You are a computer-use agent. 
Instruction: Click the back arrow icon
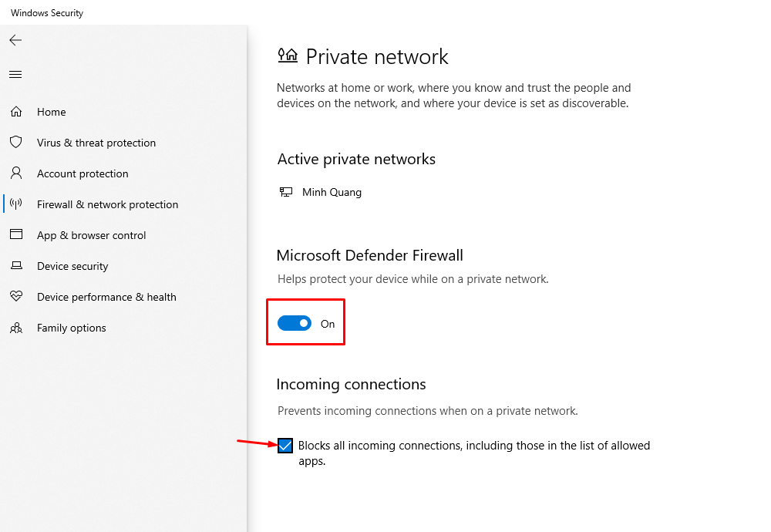[x=15, y=40]
